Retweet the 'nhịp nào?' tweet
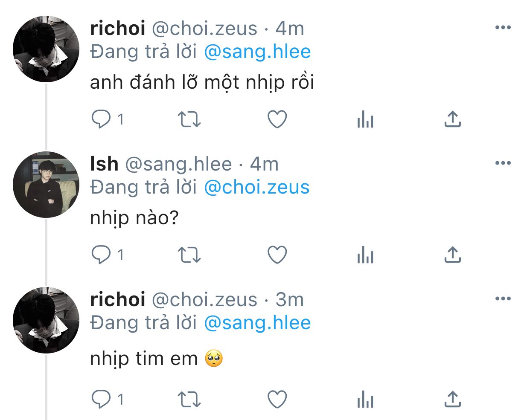 [189, 255]
